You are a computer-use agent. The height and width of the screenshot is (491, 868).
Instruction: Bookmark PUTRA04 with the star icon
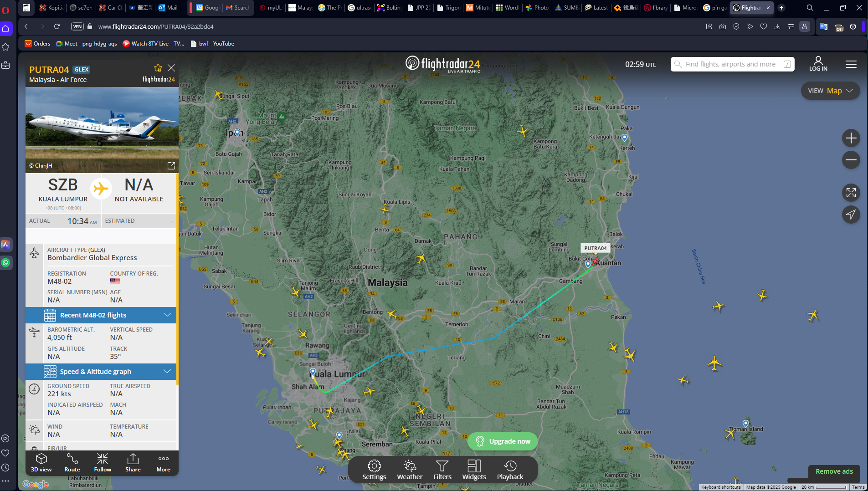158,68
